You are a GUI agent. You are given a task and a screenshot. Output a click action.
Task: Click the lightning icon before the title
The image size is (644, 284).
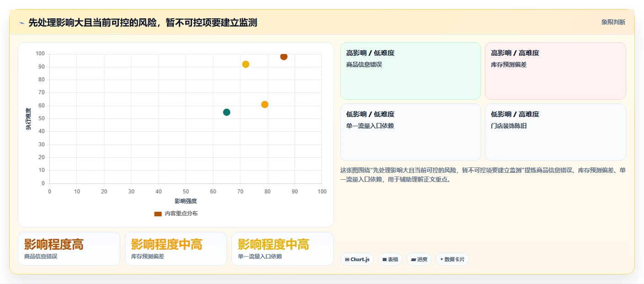(x=21, y=22)
